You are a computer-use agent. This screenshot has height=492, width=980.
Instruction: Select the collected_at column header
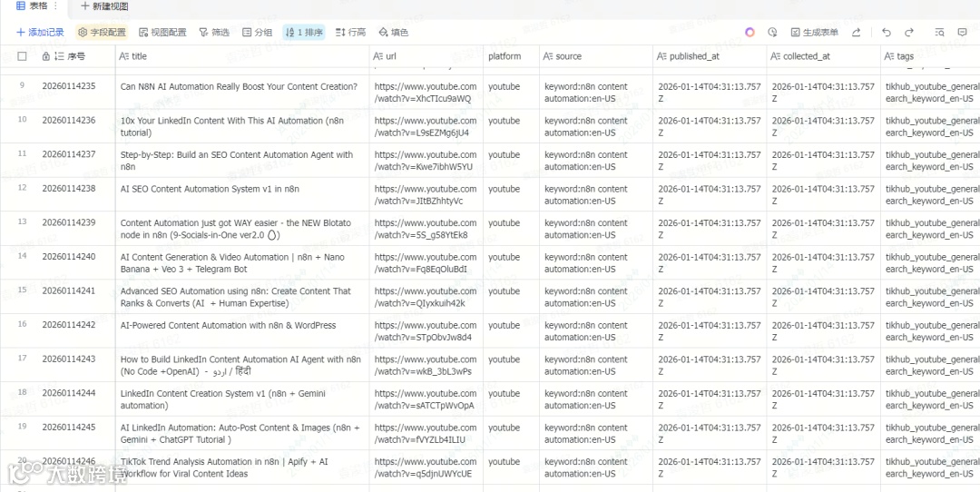coord(824,56)
